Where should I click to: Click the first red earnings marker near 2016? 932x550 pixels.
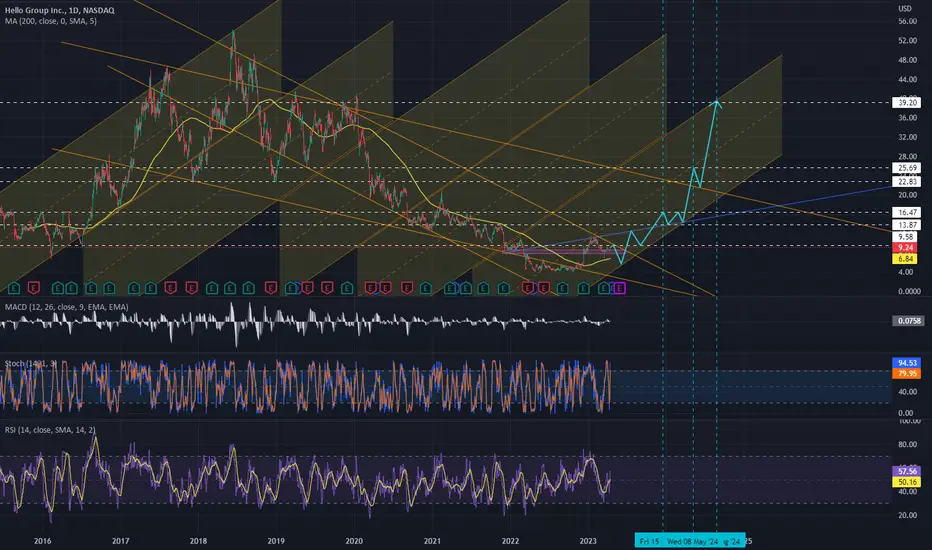coord(34,288)
